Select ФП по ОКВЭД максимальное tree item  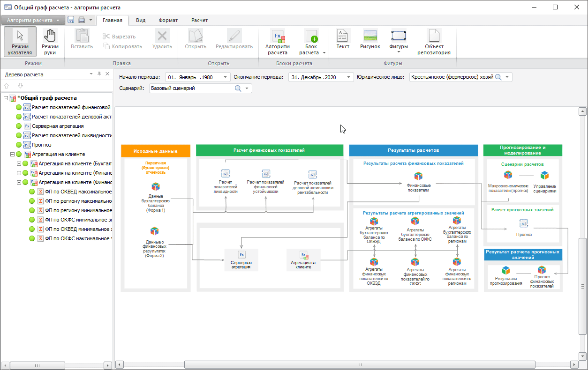click(x=78, y=192)
